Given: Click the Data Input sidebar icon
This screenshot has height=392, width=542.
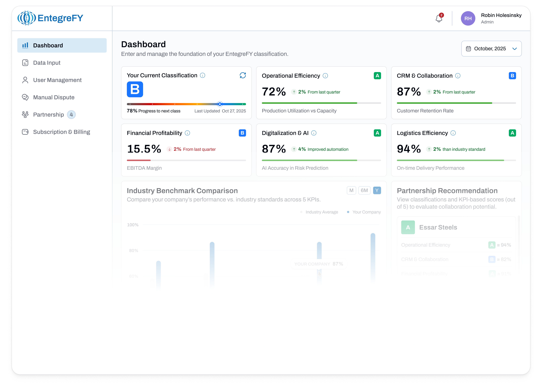Looking at the screenshot, I should tap(25, 63).
